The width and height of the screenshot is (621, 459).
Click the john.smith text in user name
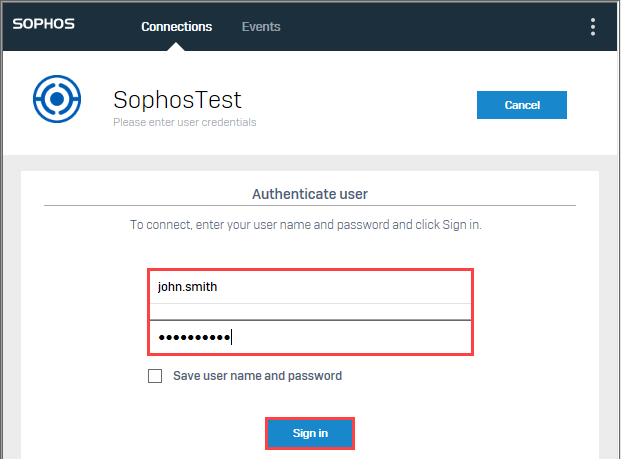(187, 286)
